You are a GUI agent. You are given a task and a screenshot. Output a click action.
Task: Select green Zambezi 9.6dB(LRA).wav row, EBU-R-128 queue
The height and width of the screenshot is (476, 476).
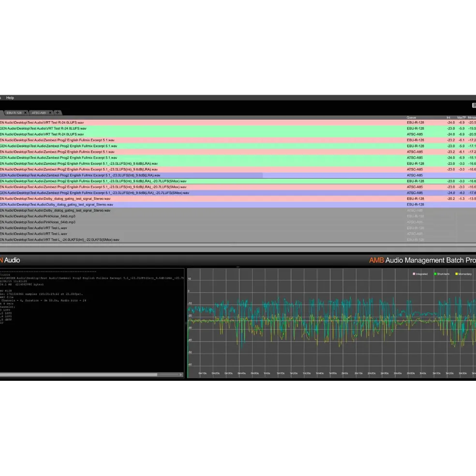click(x=238, y=164)
